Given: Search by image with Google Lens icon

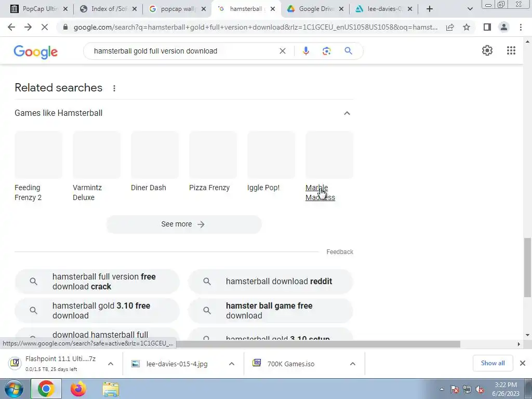Looking at the screenshot, I should click(x=326, y=51).
